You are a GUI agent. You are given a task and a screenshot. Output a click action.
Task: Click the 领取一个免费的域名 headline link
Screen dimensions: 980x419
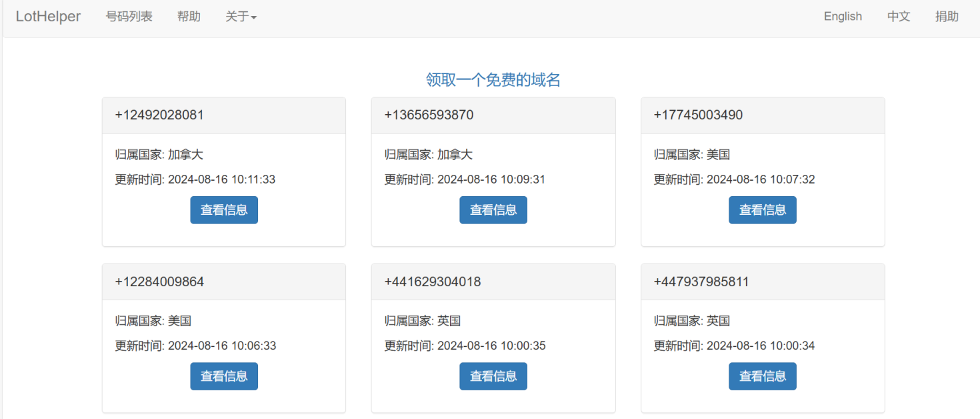point(493,80)
